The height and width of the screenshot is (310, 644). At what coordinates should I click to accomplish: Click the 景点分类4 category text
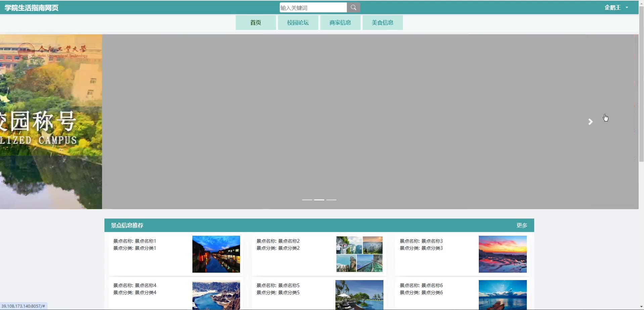coord(145,293)
